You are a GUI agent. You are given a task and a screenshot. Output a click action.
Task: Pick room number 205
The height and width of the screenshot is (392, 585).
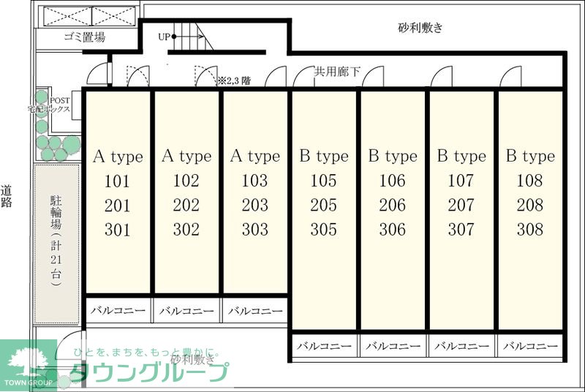323,205
